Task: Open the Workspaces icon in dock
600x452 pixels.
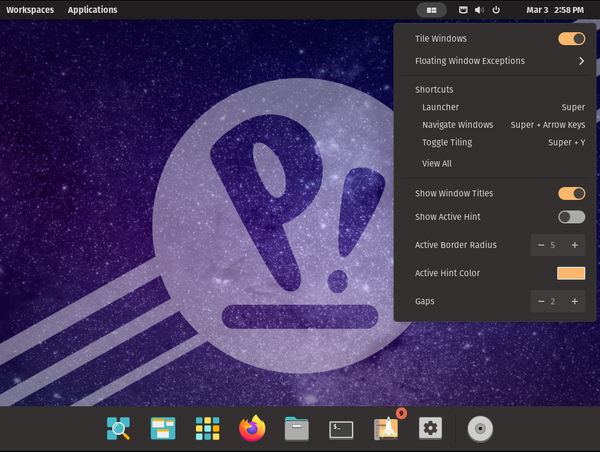Action: click(x=163, y=428)
